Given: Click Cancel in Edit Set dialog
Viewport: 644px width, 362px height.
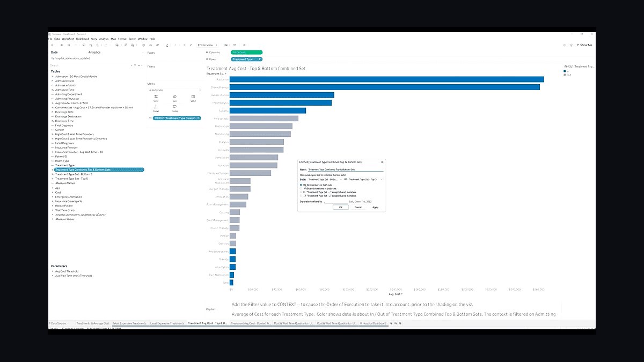Looking at the screenshot, I should point(358,207).
